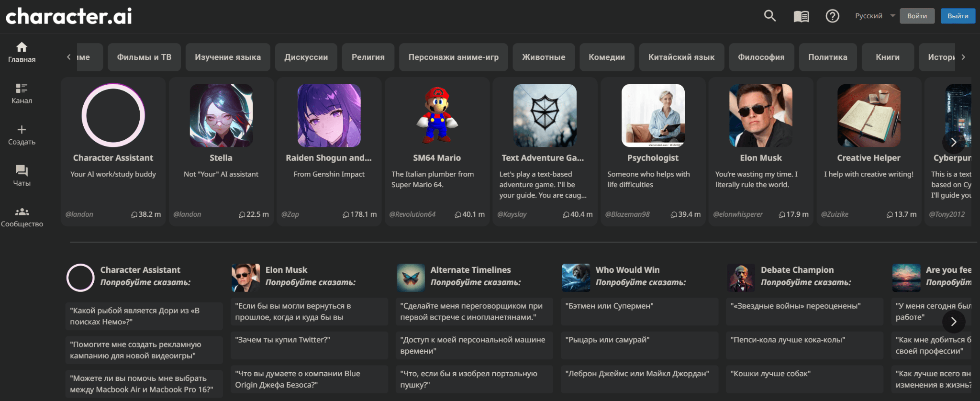Open the SM64 Mario character thumbnail
The image size is (980, 401).
pos(437,115)
